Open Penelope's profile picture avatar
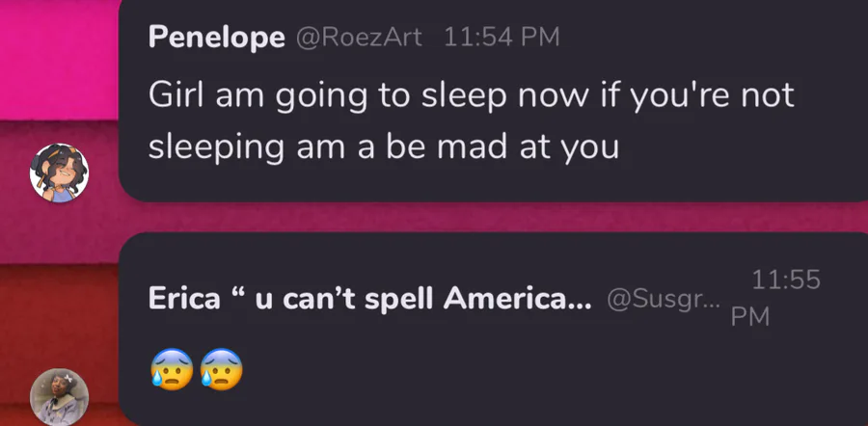 [x=60, y=173]
